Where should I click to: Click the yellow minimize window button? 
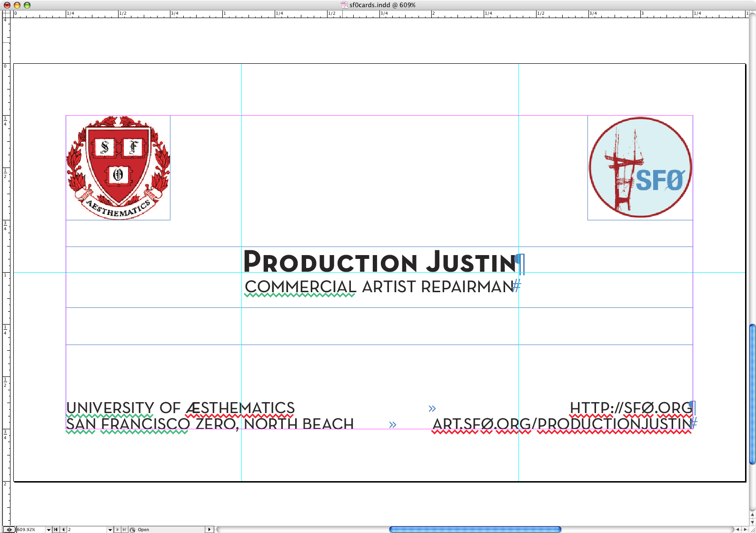point(17,5)
